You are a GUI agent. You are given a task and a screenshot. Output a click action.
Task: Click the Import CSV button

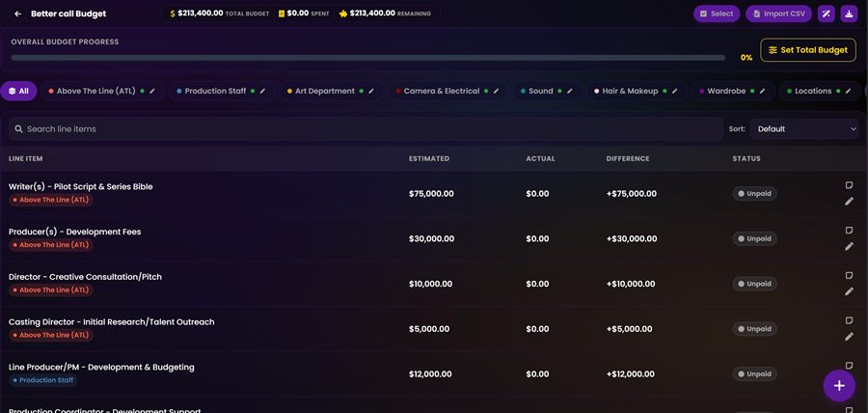click(779, 14)
